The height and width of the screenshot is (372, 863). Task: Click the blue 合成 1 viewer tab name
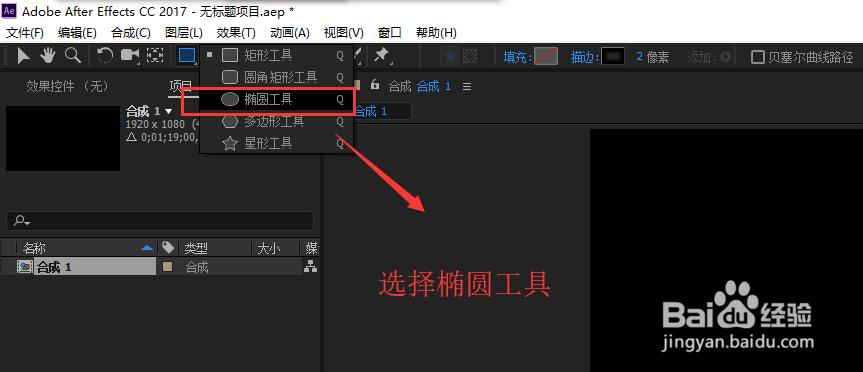[x=434, y=86]
